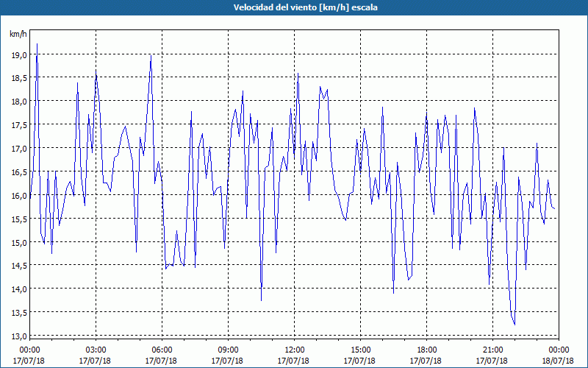
Task: Click the "14,5" y-axis value
Action: [20, 266]
